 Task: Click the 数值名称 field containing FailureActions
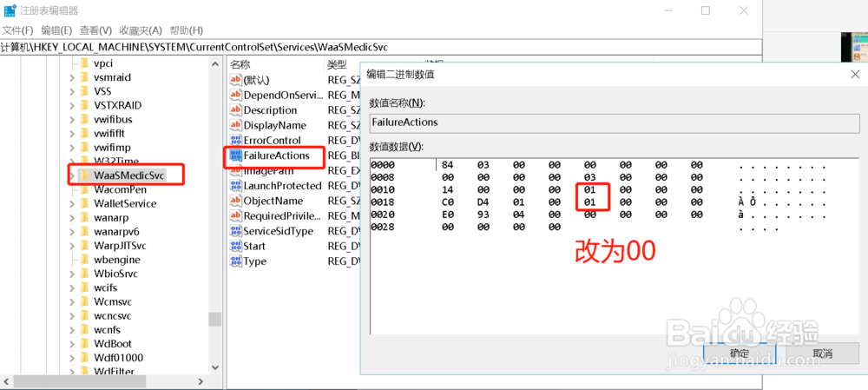[x=615, y=122]
